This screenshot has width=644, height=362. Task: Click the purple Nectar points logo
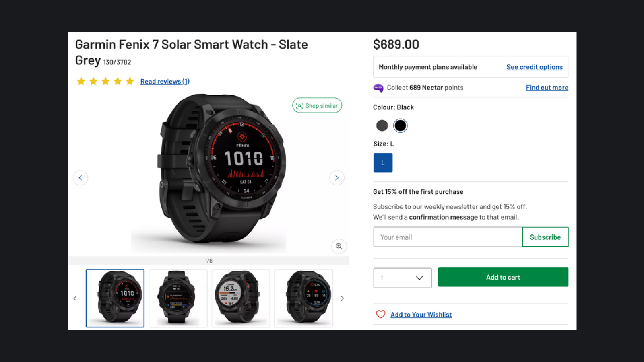tap(378, 88)
